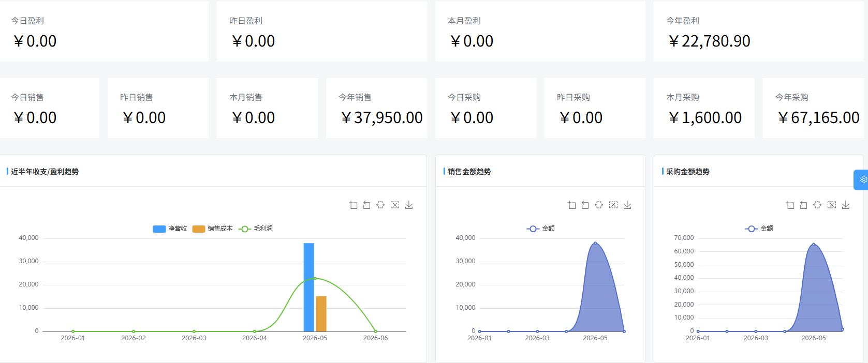Select the 今日盈利 card
The image size is (868, 363).
click(104, 32)
